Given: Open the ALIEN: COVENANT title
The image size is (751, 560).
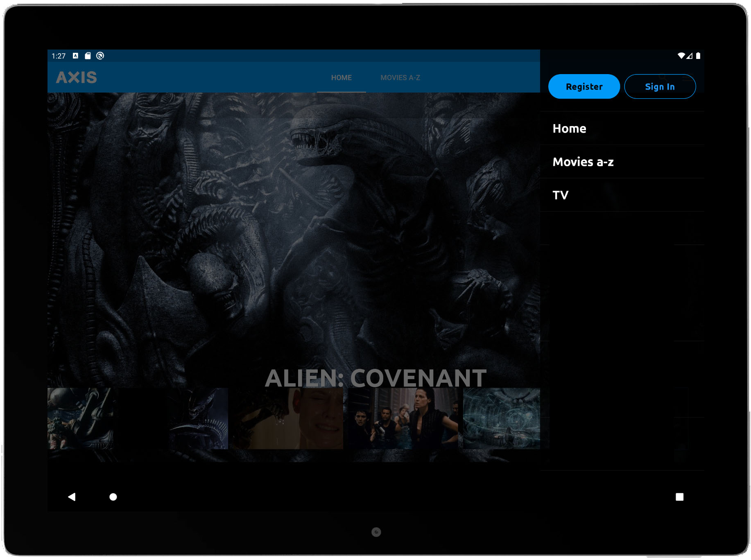Looking at the screenshot, I should 375,377.
